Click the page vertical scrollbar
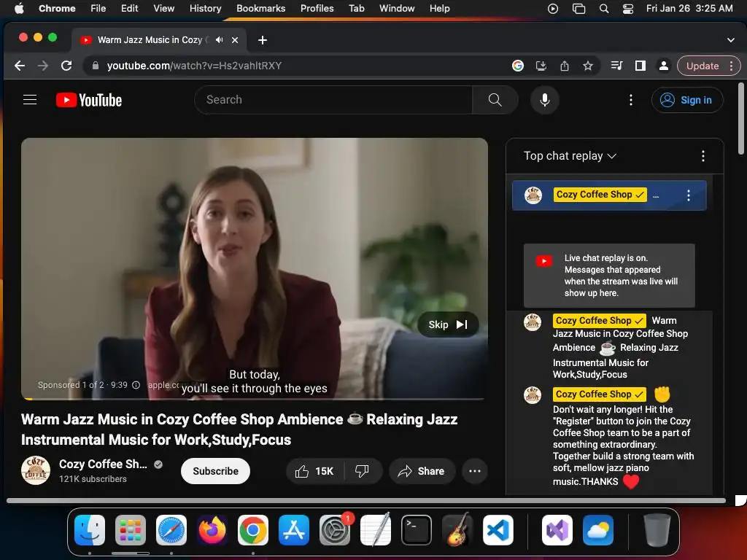The width and height of the screenshot is (747, 560). pyautogui.click(x=741, y=119)
